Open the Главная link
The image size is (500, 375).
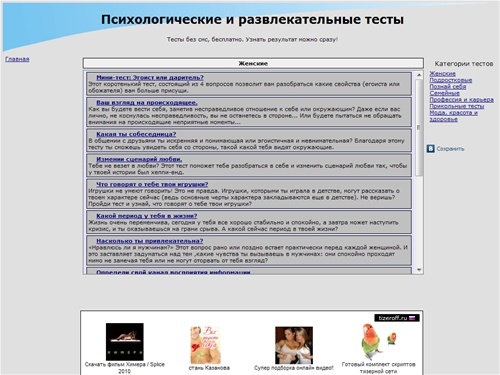point(17,59)
